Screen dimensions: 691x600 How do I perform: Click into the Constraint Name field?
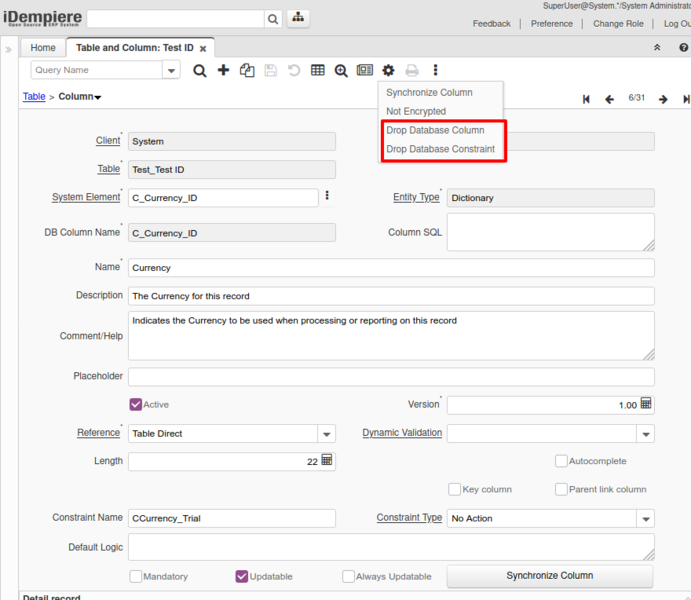click(x=232, y=519)
